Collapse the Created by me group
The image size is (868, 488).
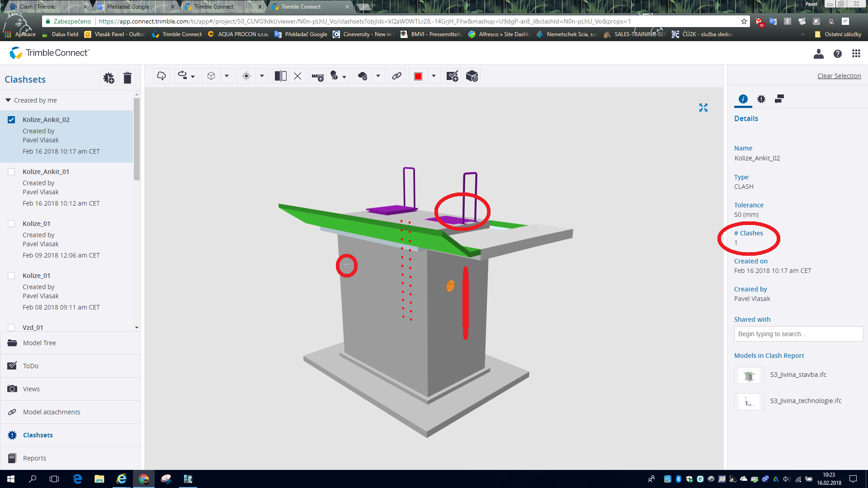coord(8,100)
